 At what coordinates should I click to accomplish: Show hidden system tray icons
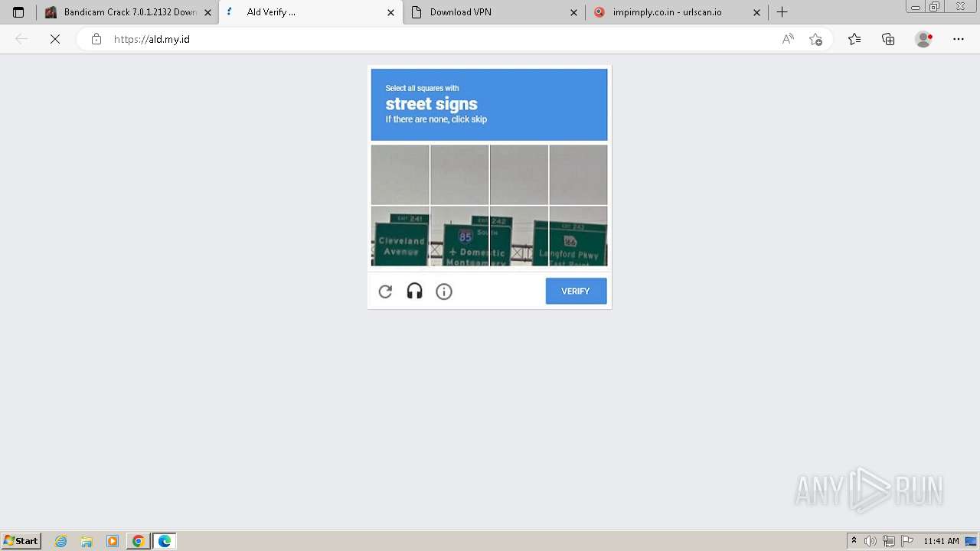(x=854, y=541)
